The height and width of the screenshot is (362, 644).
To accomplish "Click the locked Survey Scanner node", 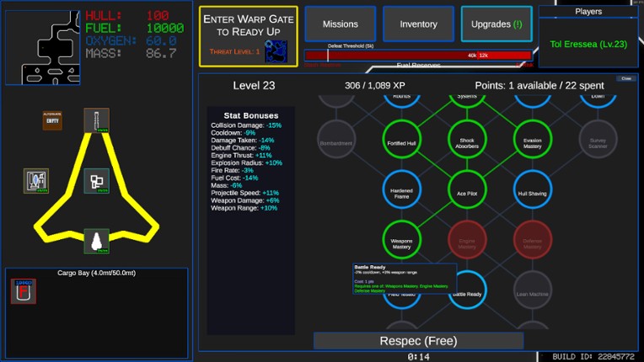I will point(598,140).
